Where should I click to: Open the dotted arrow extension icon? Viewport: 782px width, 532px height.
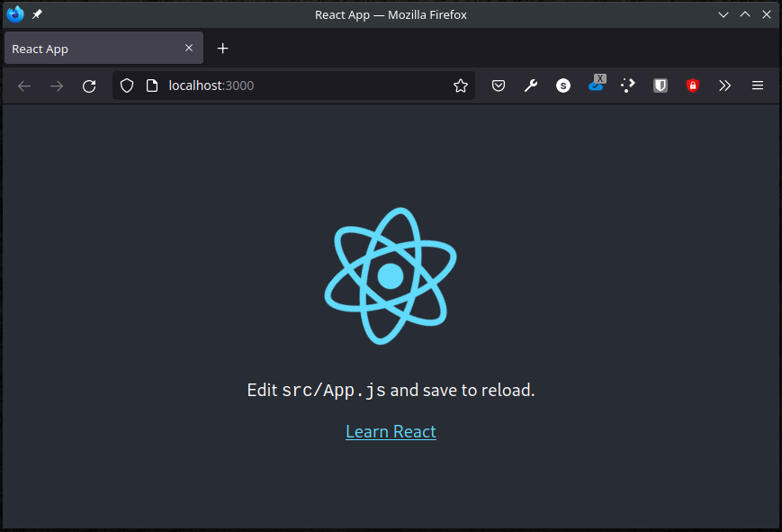[628, 86]
